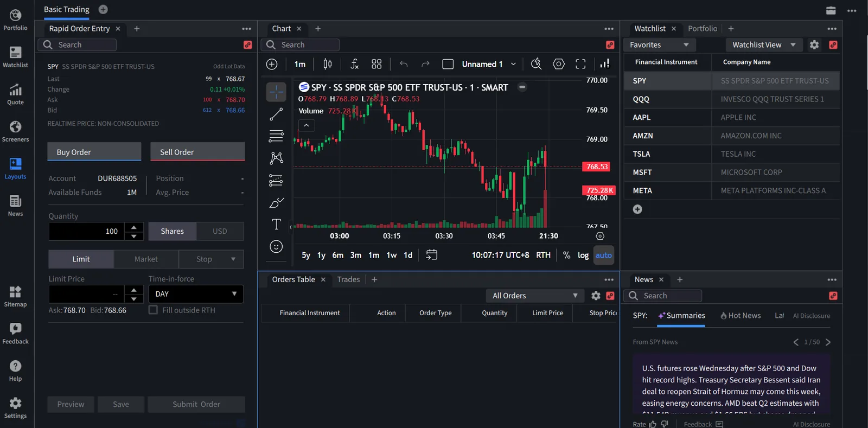
Task: Undo last chart action
Action: [x=404, y=64]
